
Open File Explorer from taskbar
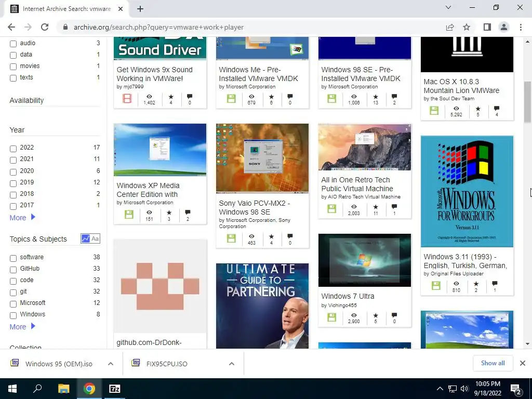[63, 389]
